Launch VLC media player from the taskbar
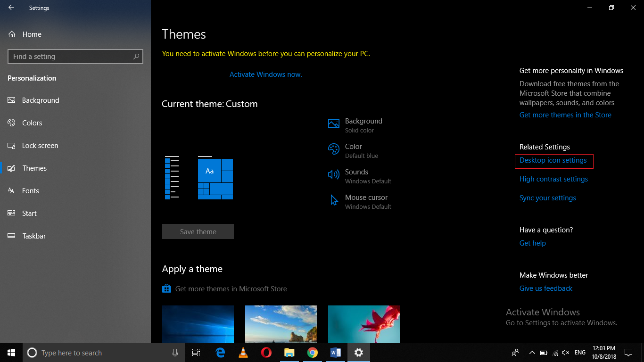Viewport: 644px width, 362px height. coord(243,353)
